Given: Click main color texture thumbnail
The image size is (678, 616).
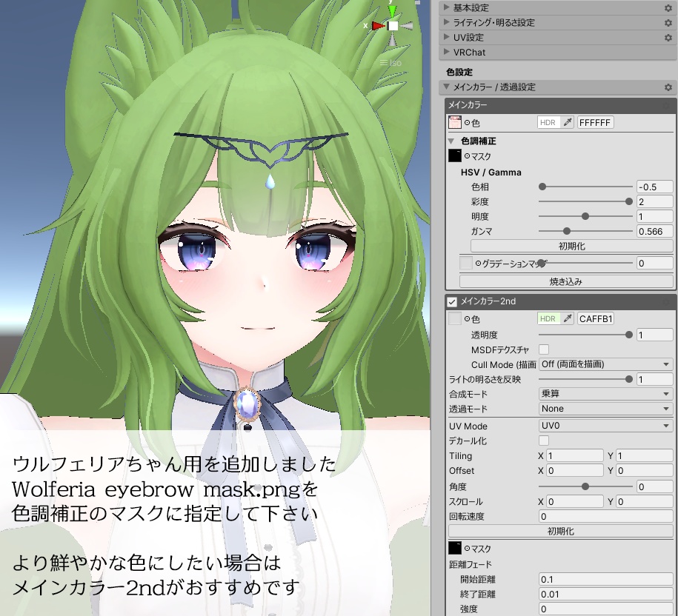Looking at the screenshot, I should point(455,123).
